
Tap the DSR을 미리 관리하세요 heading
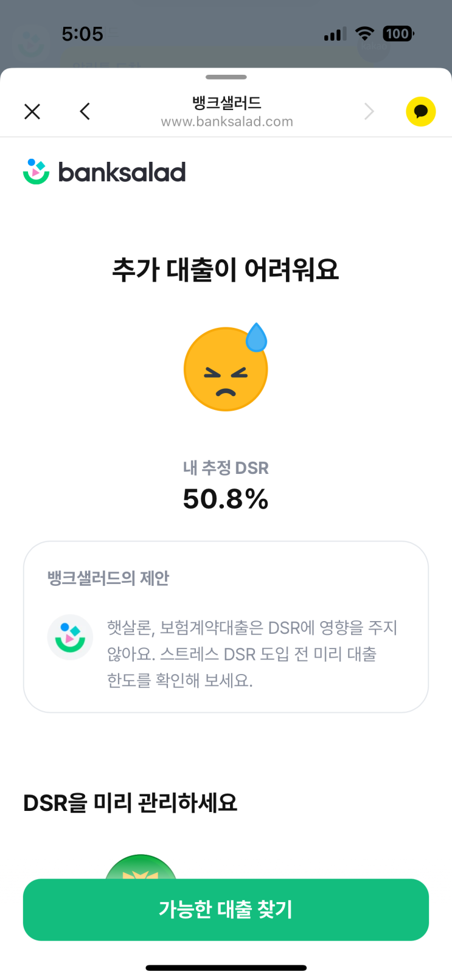(x=130, y=803)
